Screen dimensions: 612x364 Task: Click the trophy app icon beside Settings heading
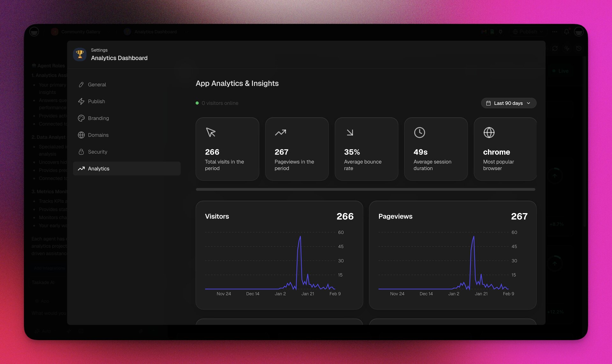[80, 54]
